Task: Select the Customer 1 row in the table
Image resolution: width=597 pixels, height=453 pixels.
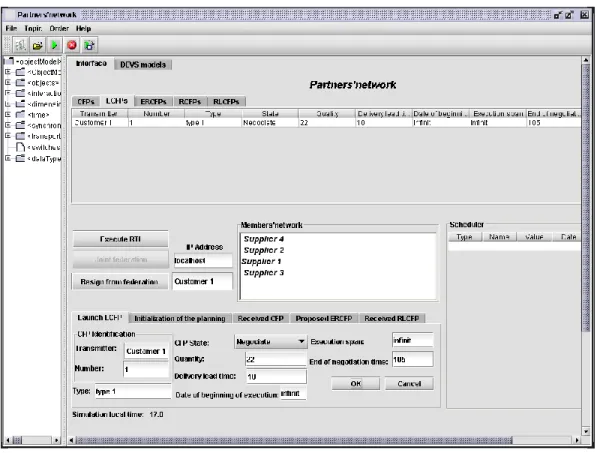Action: tap(326, 123)
